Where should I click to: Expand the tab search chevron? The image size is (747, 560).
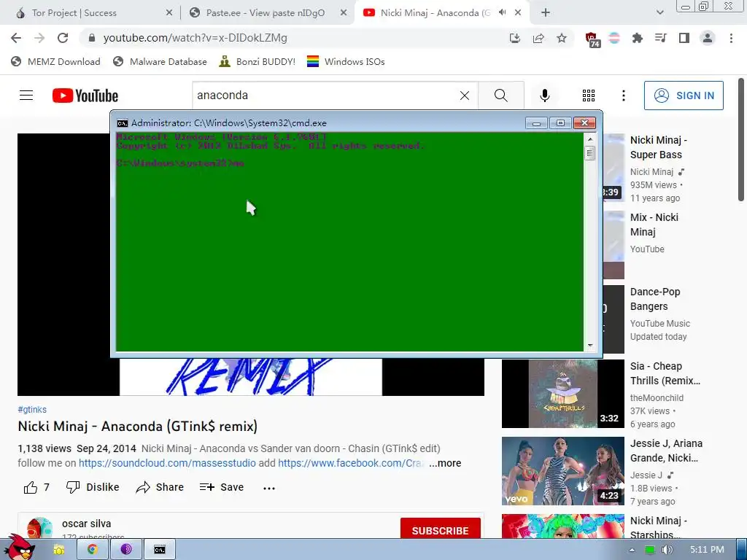(659, 13)
